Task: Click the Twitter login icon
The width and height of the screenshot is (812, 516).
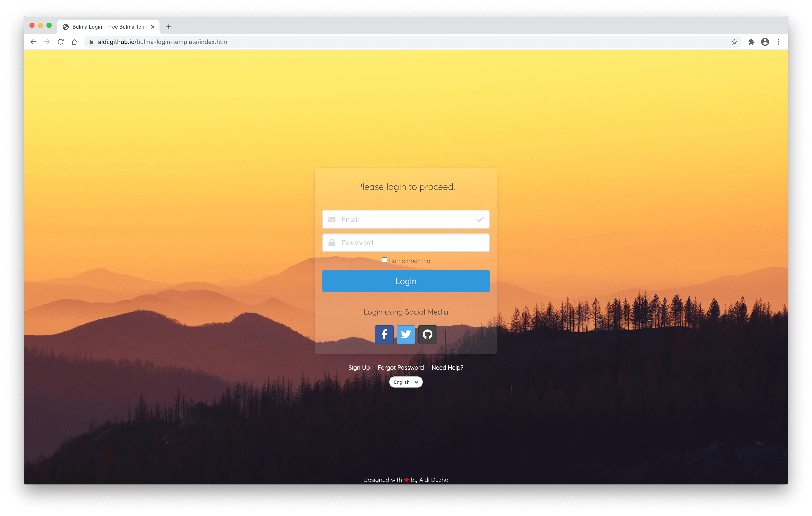Action: [406, 334]
